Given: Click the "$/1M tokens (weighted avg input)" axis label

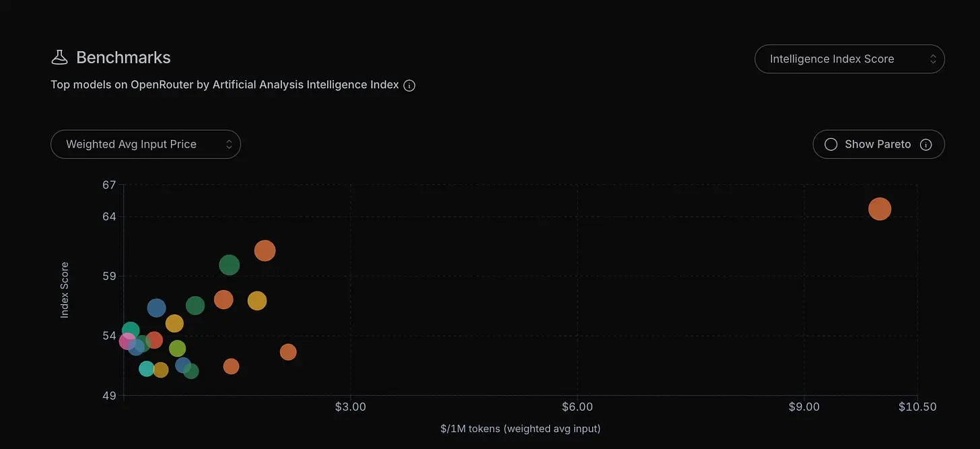Looking at the screenshot, I should pyautogui.click(x=520, y=429).
